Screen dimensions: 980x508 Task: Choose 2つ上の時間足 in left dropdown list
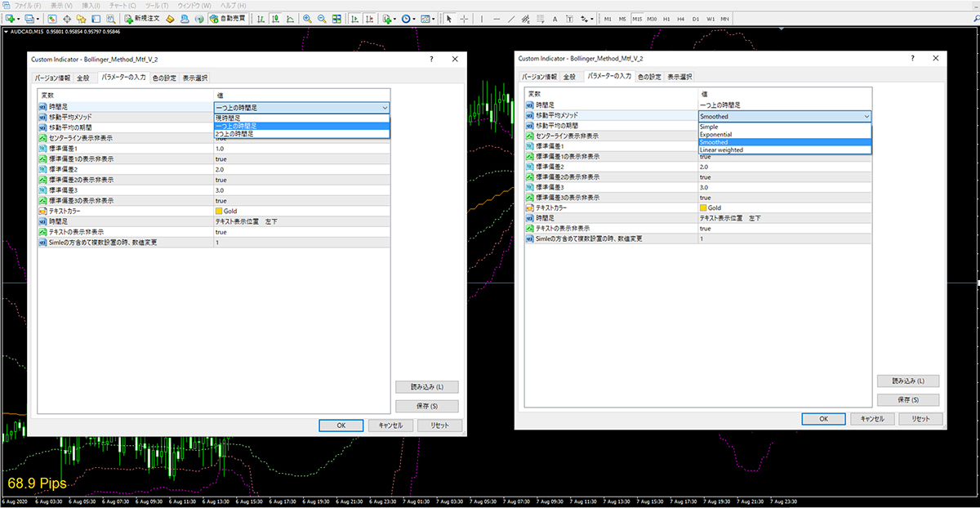coord(234,134)
